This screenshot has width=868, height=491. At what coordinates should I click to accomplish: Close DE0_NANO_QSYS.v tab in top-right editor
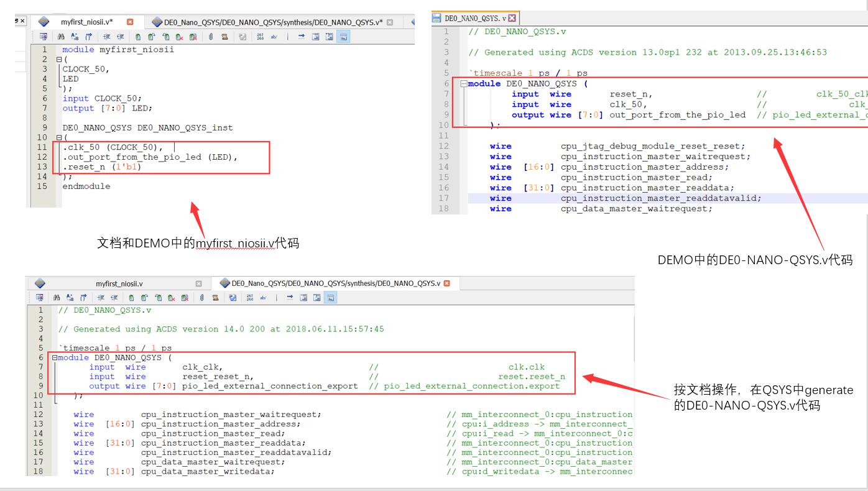pos(512,19)
